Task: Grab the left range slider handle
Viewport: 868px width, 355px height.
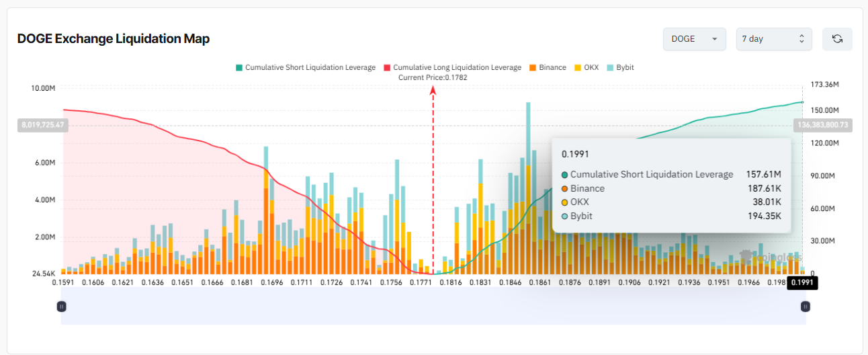Action: click(x=61, y=307)
